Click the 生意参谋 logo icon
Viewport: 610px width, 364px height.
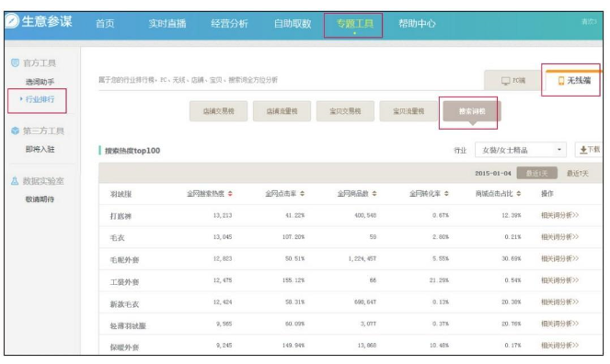tap(12, 20)
